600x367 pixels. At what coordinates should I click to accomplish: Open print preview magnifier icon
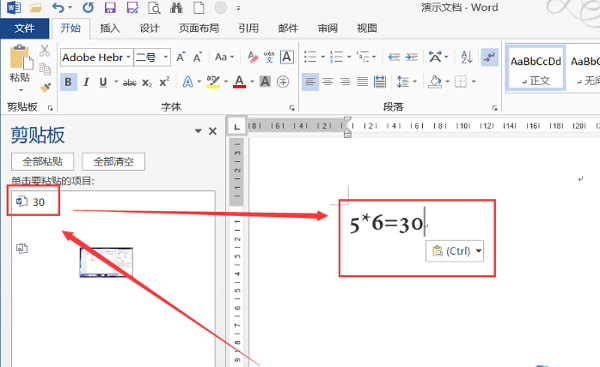(x=154, y=7)
